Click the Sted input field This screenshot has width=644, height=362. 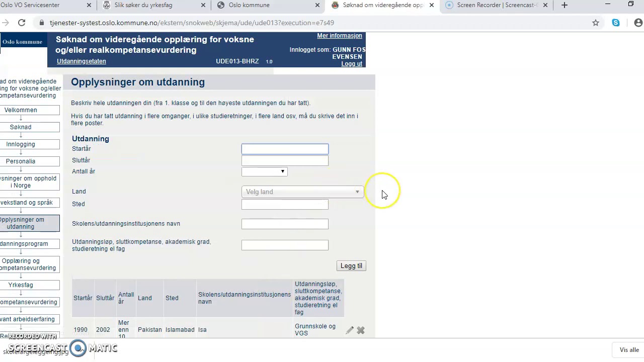click(x=285, y=204)
